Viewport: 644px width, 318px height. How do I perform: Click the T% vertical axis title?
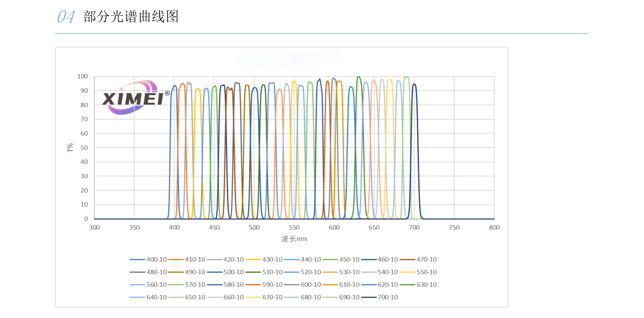[x=70, y=148]
